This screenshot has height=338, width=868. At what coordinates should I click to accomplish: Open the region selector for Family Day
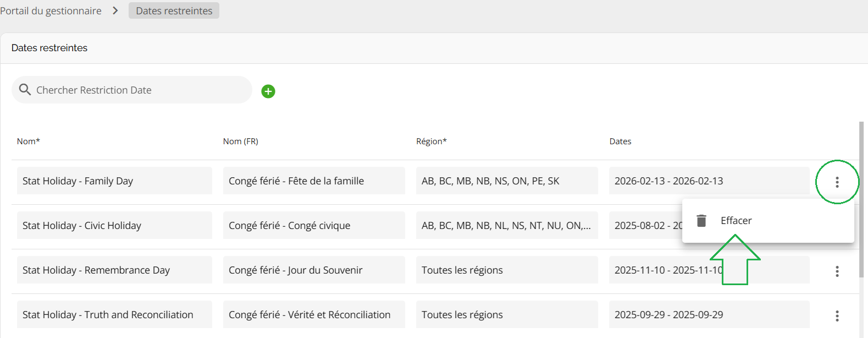coord(506,181)
